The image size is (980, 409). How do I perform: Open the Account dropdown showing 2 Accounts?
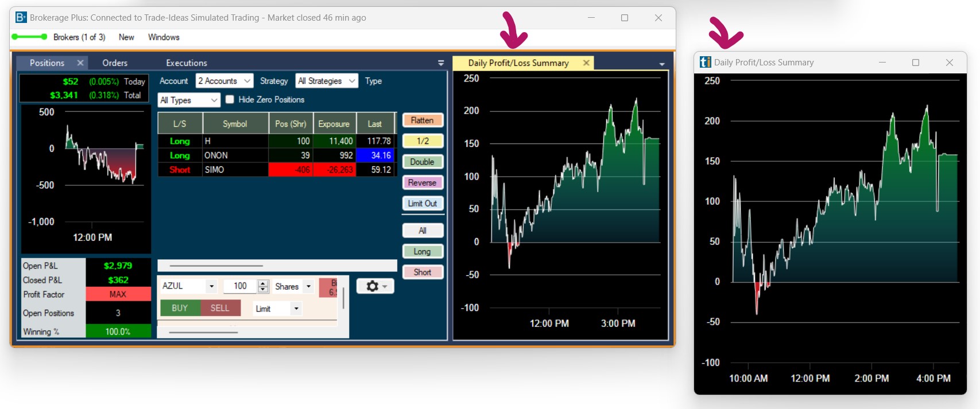224,81
